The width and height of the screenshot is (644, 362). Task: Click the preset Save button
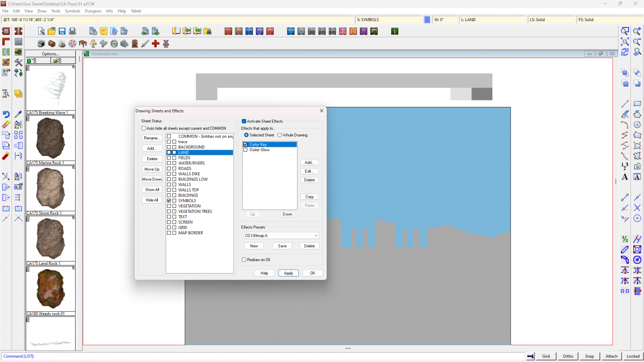(x=282, y=246)
